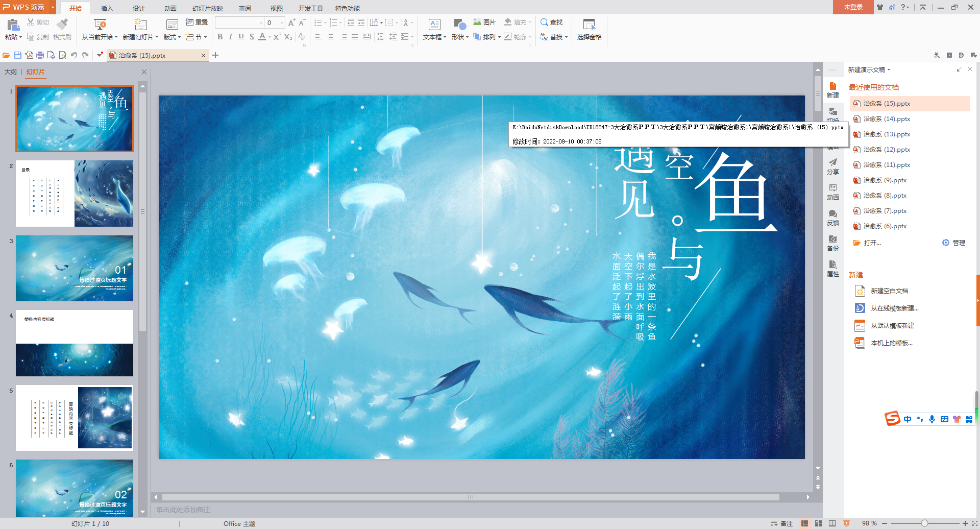Start slideshow from current slide icon

click(x=100, y=24)
